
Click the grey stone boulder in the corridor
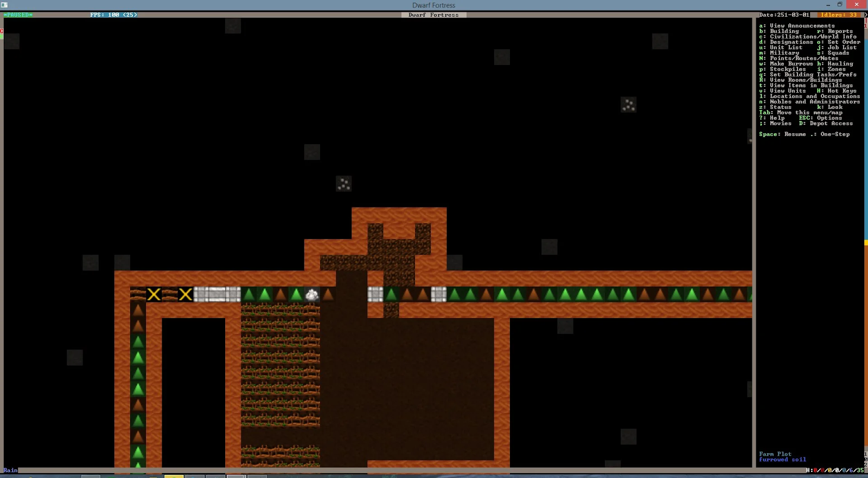(x=312, y=295)
